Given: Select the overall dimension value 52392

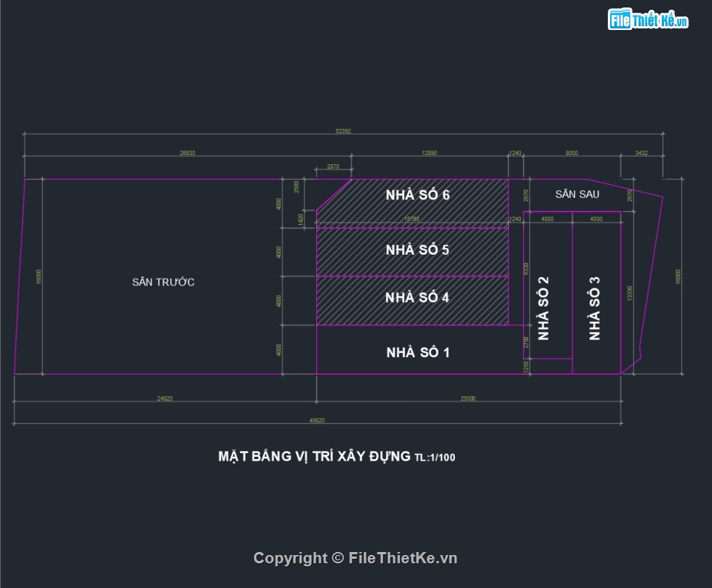Looking at the screenshot, I should point(343,130).
